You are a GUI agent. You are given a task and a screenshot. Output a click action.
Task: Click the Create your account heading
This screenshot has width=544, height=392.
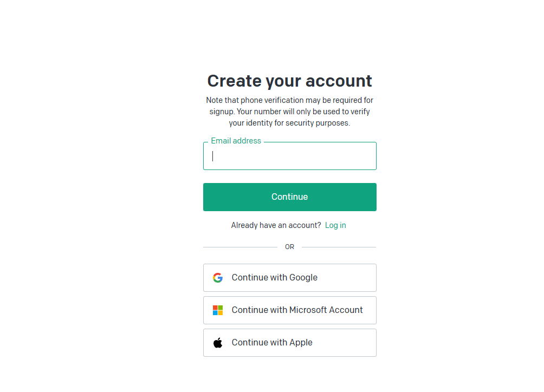click(289, 81)
